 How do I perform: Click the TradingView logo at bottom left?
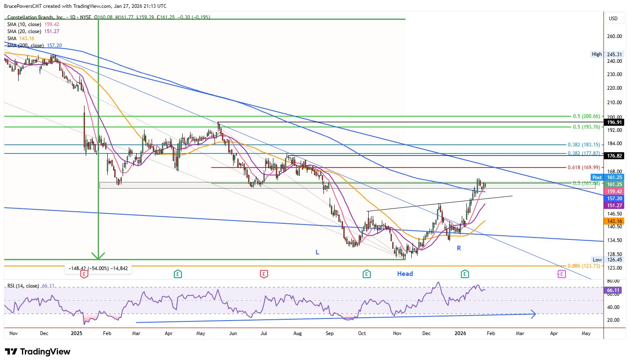click(x=37, y=352)
